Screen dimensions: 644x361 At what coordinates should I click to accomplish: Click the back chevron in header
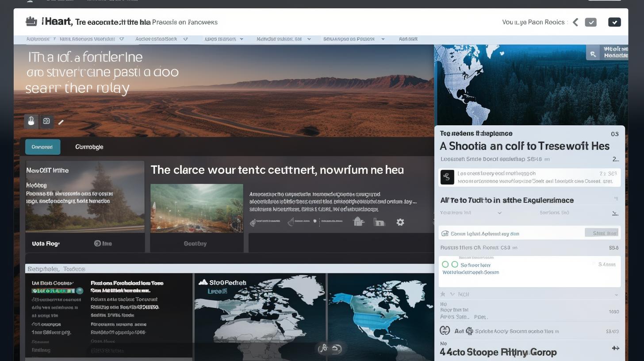[x=575, y=22]
